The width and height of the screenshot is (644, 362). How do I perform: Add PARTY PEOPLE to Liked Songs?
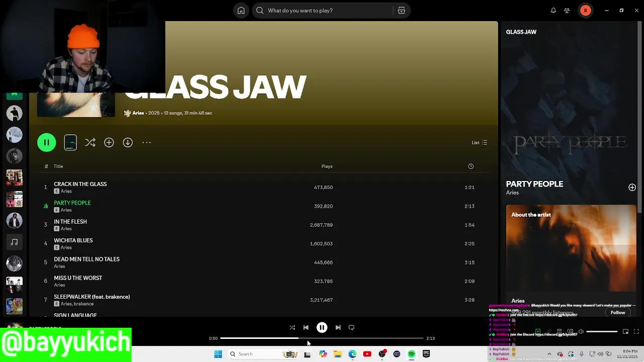click(x=632, y=188)
